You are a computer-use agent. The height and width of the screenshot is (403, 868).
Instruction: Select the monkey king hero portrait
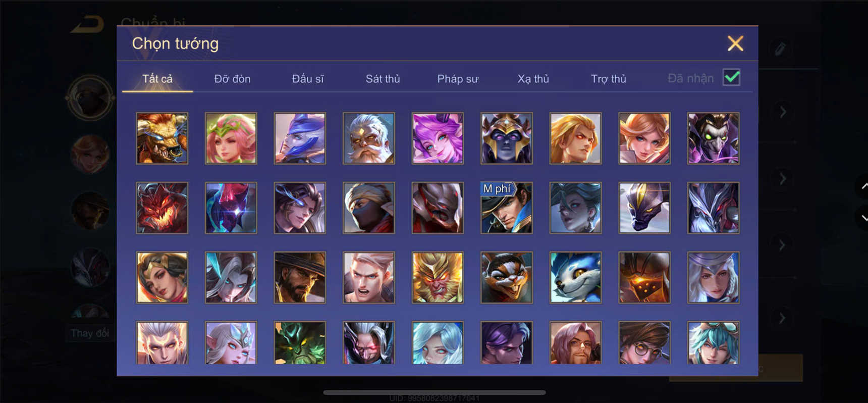point(438,277)
